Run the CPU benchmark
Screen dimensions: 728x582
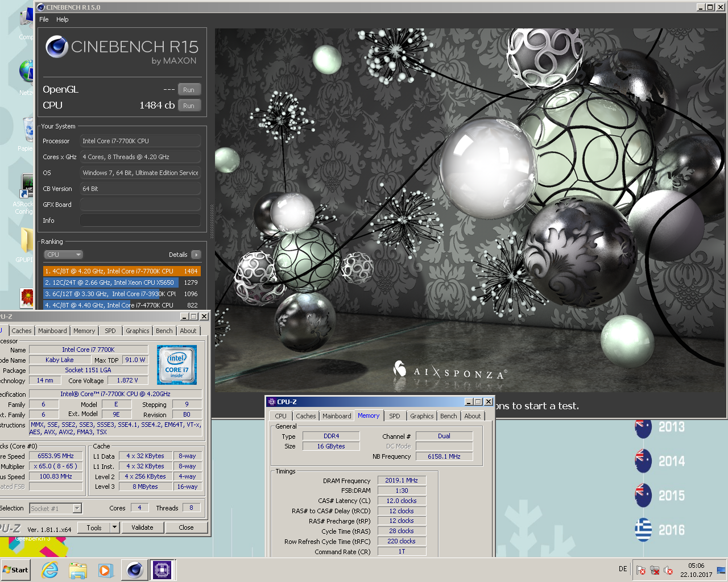tap(189, 106)
